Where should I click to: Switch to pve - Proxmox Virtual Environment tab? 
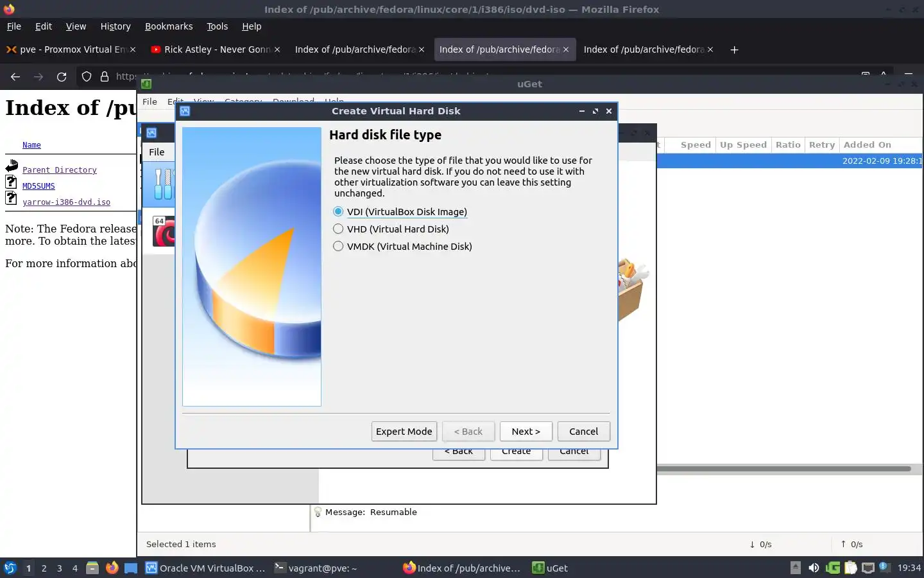coord(71,49)
